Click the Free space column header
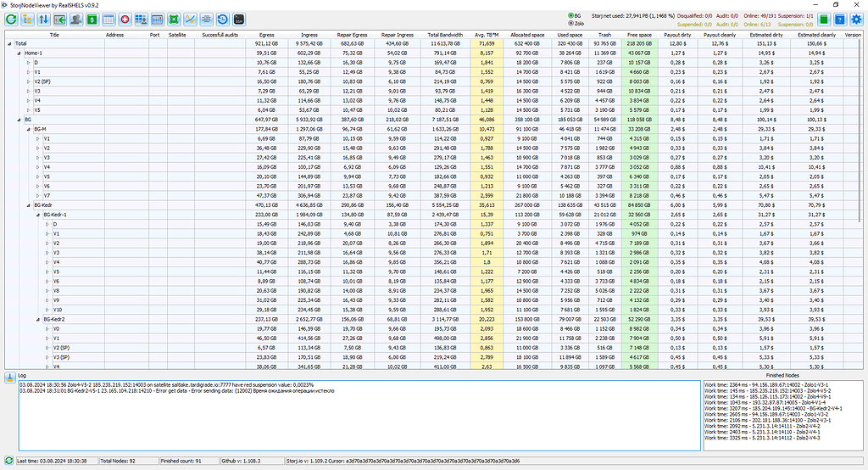This screenshot has width=868, height=470. 639,35
